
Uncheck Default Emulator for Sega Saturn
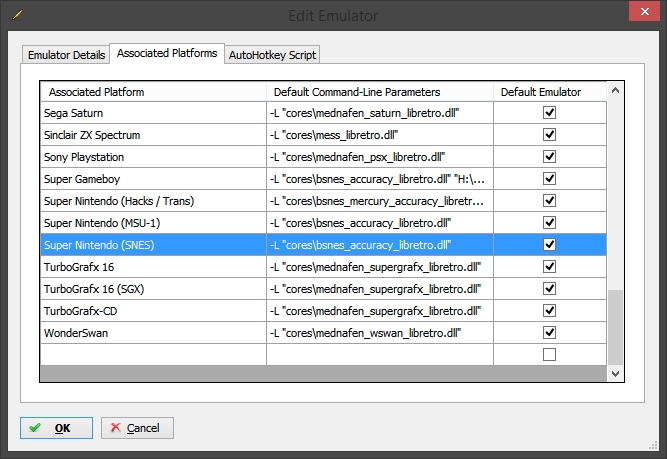coord(549,113)
